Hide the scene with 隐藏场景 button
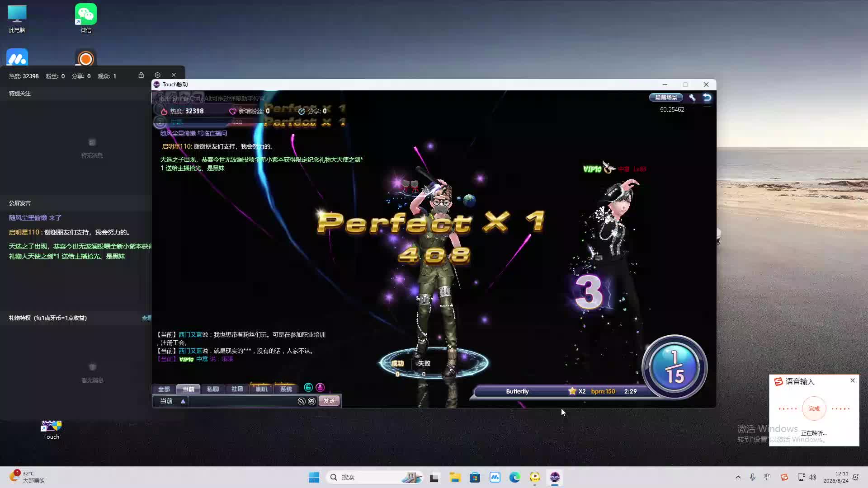 click(x=666, y=98)
